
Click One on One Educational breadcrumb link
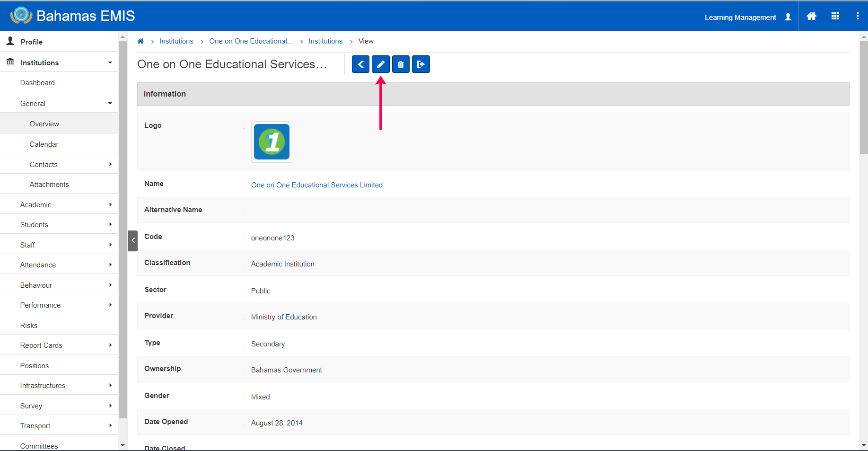click(251, 41)
